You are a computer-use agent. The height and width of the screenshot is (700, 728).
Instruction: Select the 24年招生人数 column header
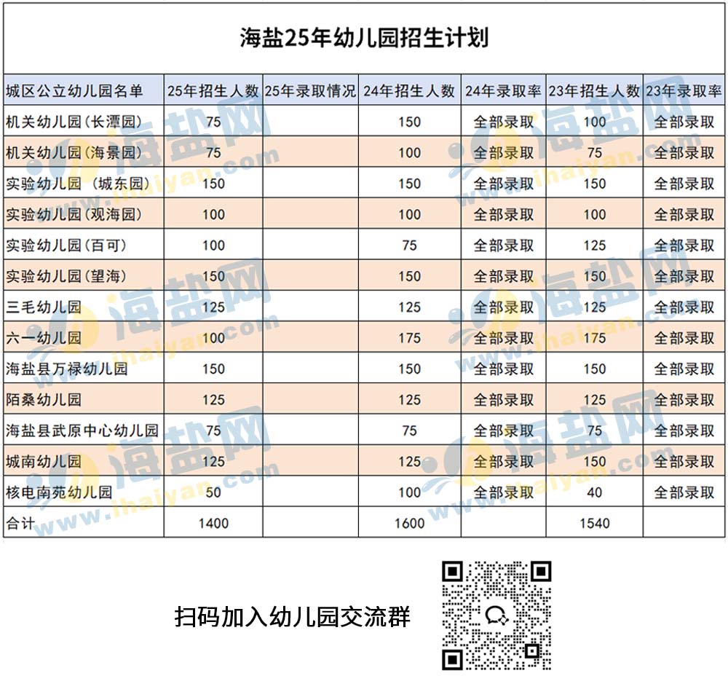pyautogui.click(x=409, y=91)
